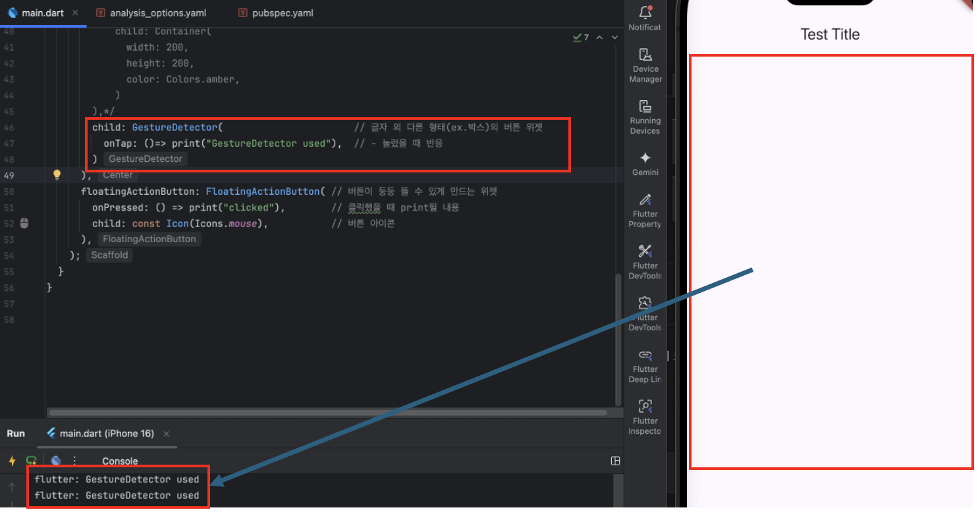Click the first console output line
This screenshot has height=516, width=980.
point(117,479)
